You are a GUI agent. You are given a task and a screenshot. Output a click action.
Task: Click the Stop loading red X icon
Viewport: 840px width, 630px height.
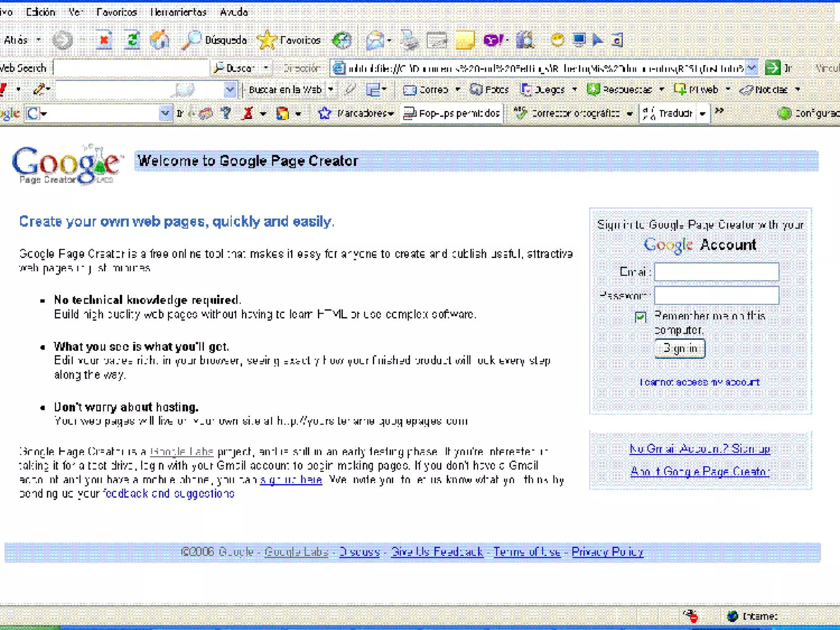[104, 40]
